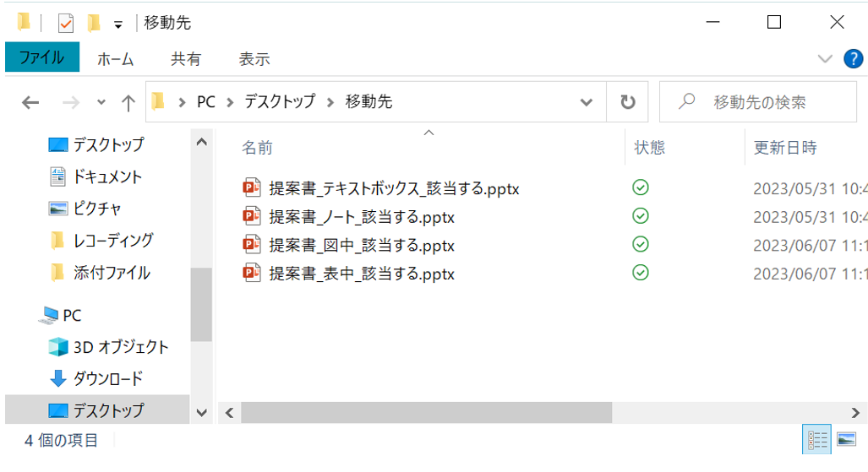Go back with the left arrow
868x472 pixels.
click(x=30, y=102)
